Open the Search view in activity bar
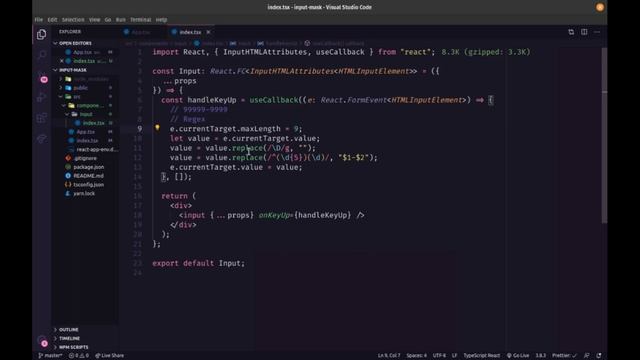 tap(41, 55)
